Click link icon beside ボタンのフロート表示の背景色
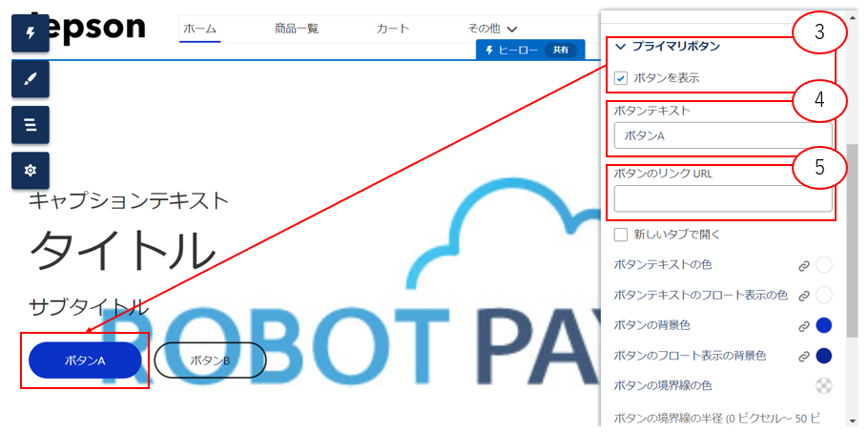The width and height of the screenshot is (868, 432). tap(804, 356)
